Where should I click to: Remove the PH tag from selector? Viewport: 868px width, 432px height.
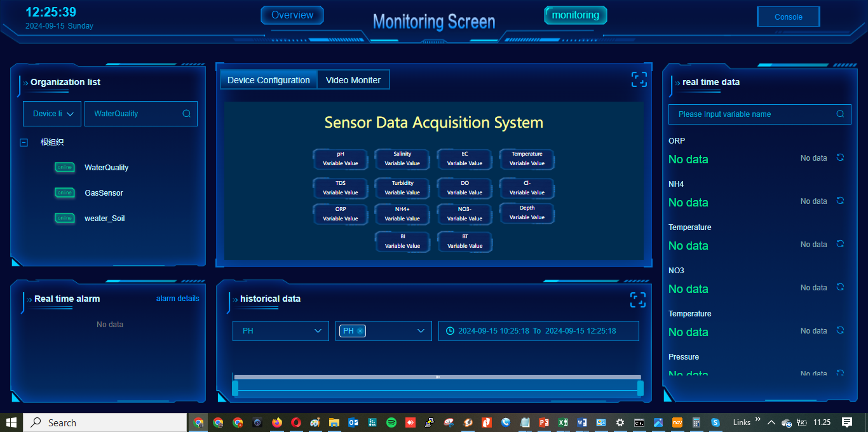coord(360,331)
